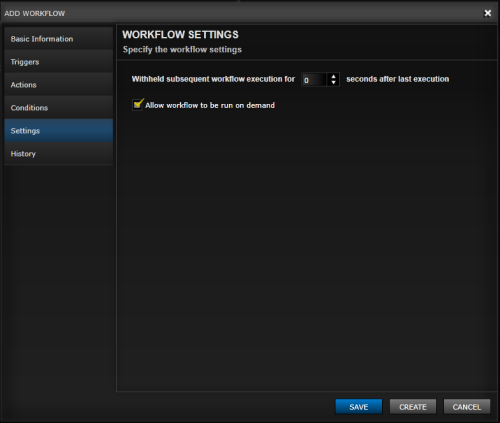Switch to the Triggers tab
Screen dimensions: 500x423
[x=59, y=62]
